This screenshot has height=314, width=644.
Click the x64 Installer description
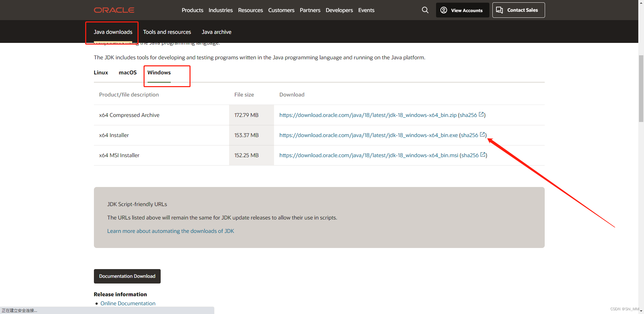[x=114, y=135]
